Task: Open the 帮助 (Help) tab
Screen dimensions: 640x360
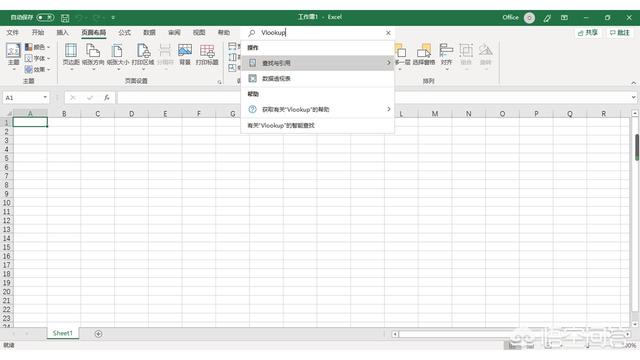Action: coord(224,32)
